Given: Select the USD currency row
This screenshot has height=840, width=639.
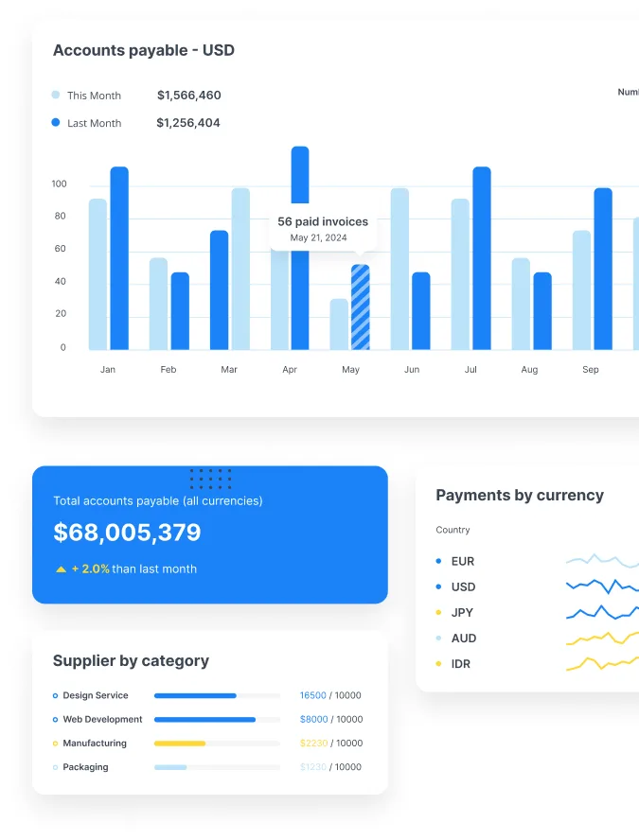Looking at the screenshot, I should tap(537, 586).
